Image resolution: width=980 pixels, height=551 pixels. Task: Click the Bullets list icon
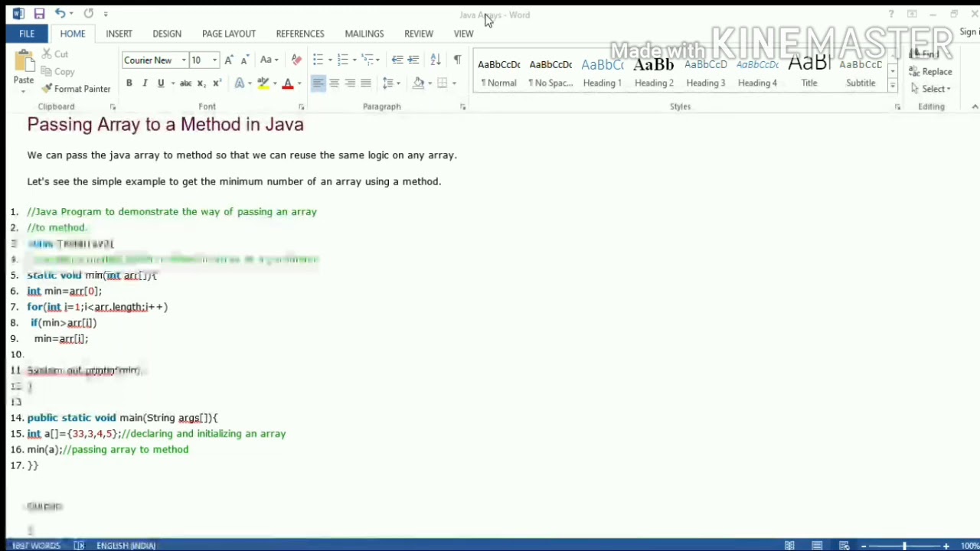[x=318, y=60]
